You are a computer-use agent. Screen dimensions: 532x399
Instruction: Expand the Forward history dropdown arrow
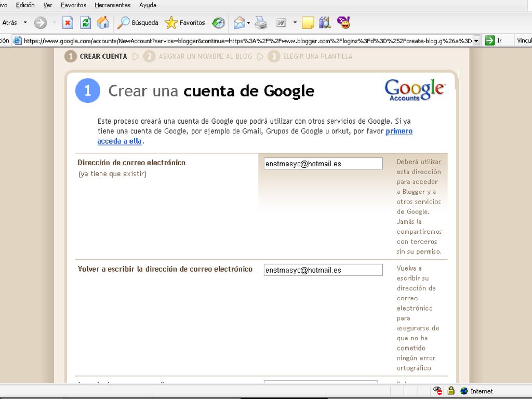pyautogui.click(x=54, y=23)
